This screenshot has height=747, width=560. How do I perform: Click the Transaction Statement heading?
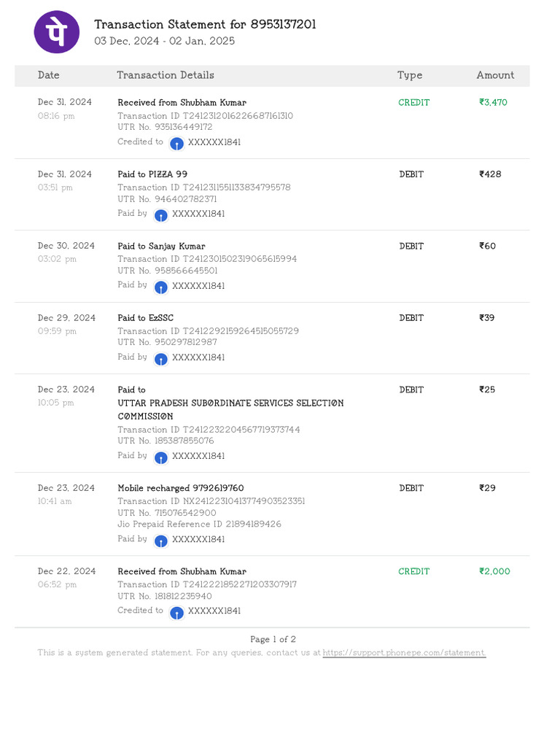click(x=205, y=25)
